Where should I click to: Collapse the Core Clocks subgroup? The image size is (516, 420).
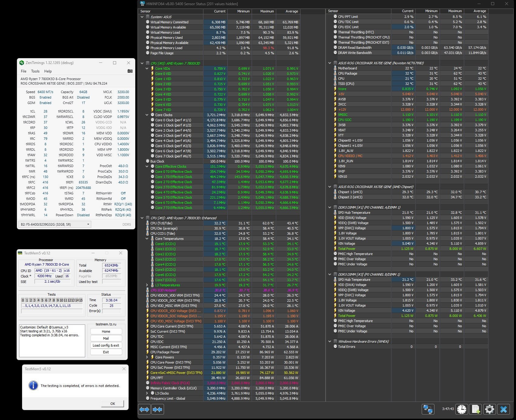(x=147, y=115)
